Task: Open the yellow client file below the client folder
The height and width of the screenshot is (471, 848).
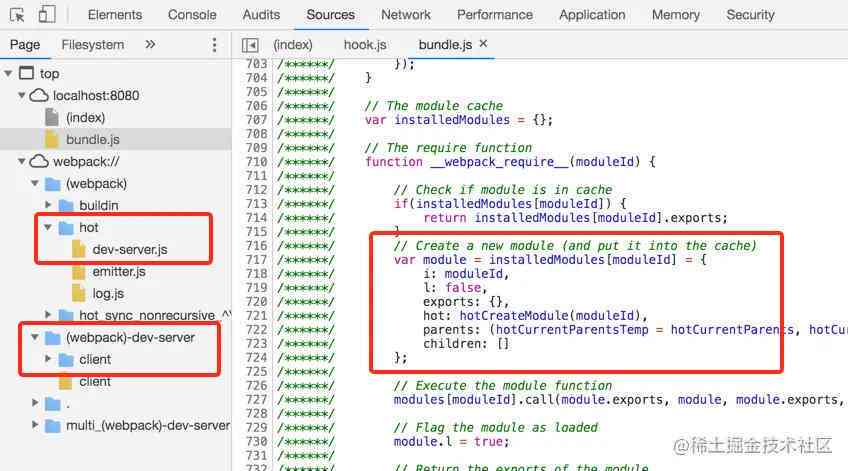Action: [x=95, y=381]
